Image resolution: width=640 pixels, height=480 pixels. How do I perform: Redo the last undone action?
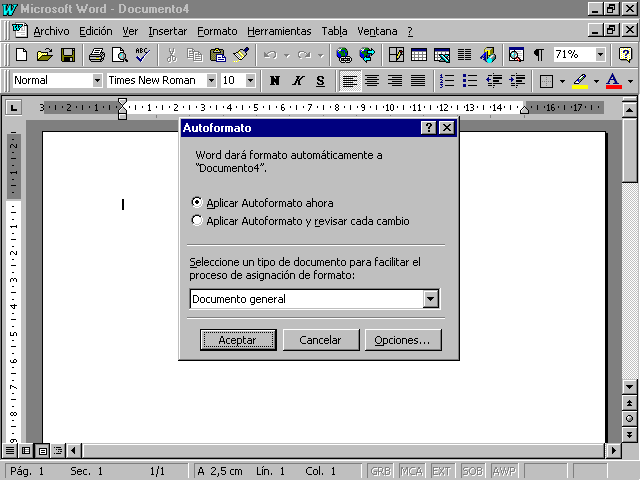304,55
